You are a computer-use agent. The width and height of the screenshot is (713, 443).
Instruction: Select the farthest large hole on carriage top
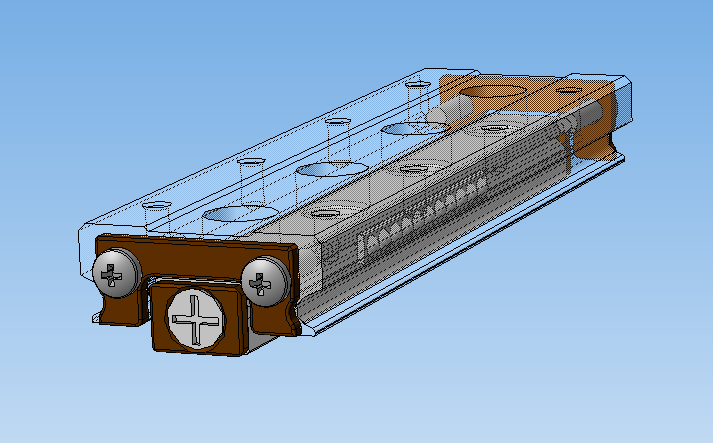click(x=416, y=128)
